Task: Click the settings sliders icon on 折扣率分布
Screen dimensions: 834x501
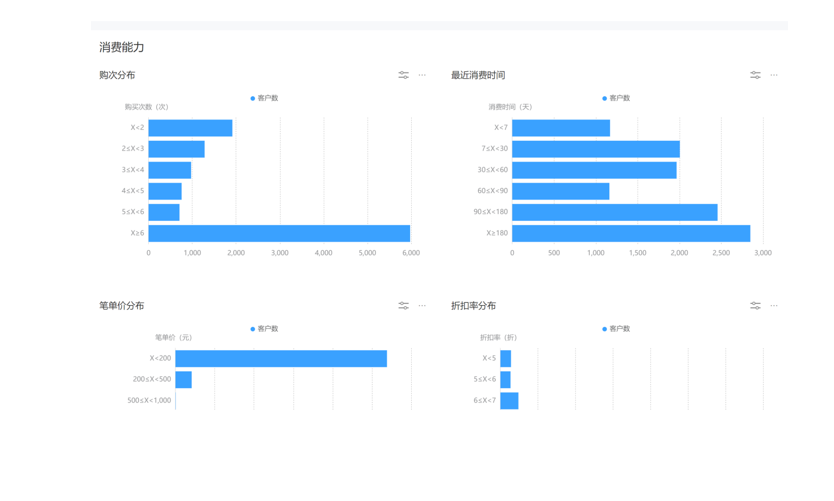Action: tap(755, 306)
